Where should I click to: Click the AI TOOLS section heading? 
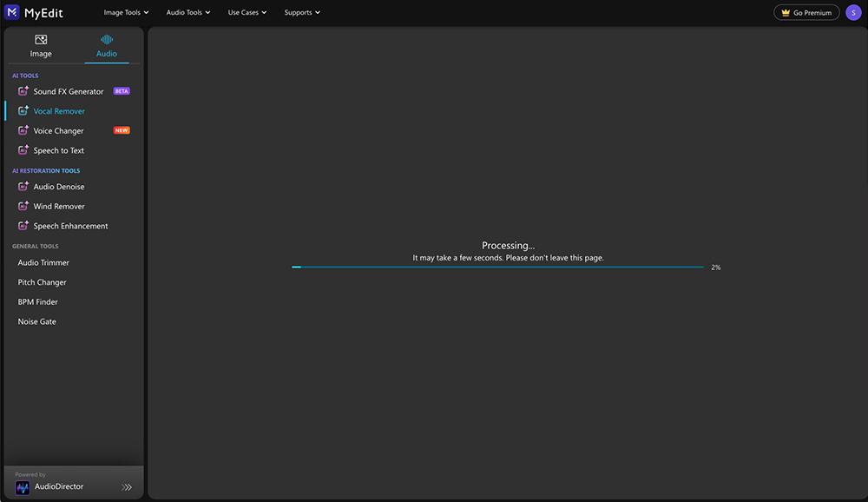point(25,76)
